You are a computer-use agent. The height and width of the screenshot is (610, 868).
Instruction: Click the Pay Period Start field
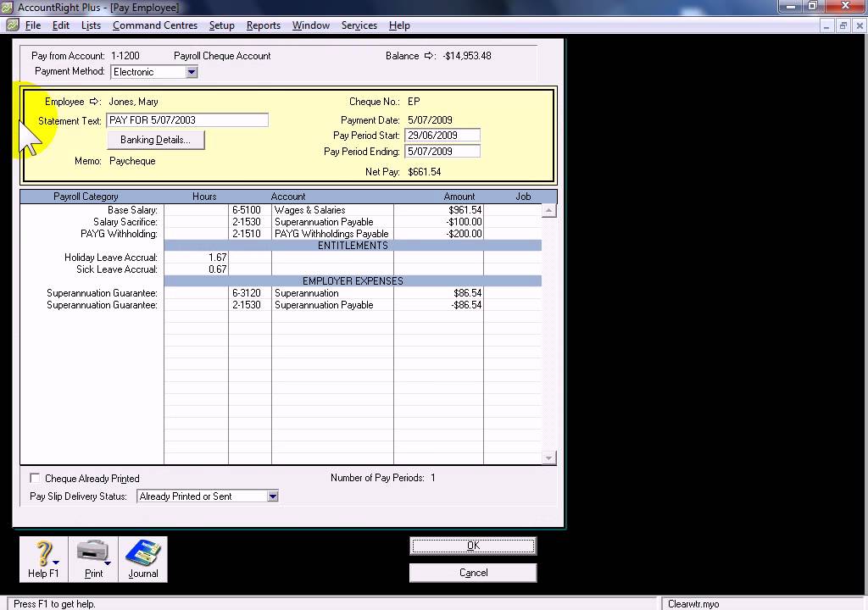click(442, 135)
